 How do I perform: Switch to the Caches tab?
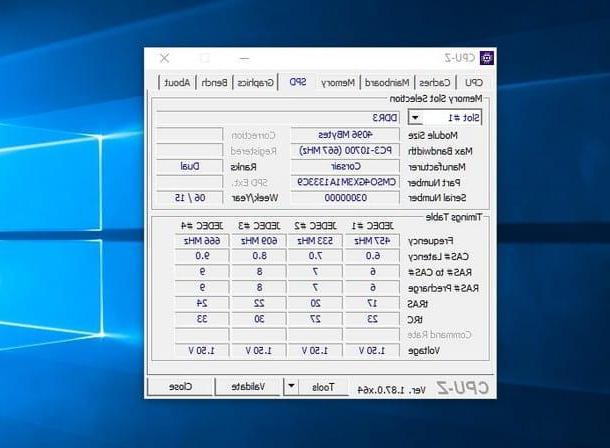pyautogui.click(x=435, y=82)
